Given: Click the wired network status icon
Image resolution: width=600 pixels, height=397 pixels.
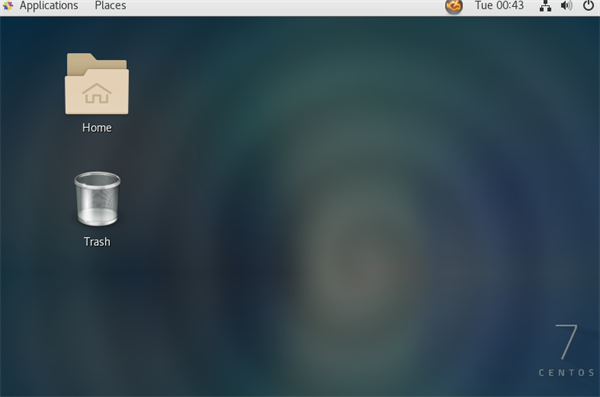Looking at the screenshot, I should (545, 6).
